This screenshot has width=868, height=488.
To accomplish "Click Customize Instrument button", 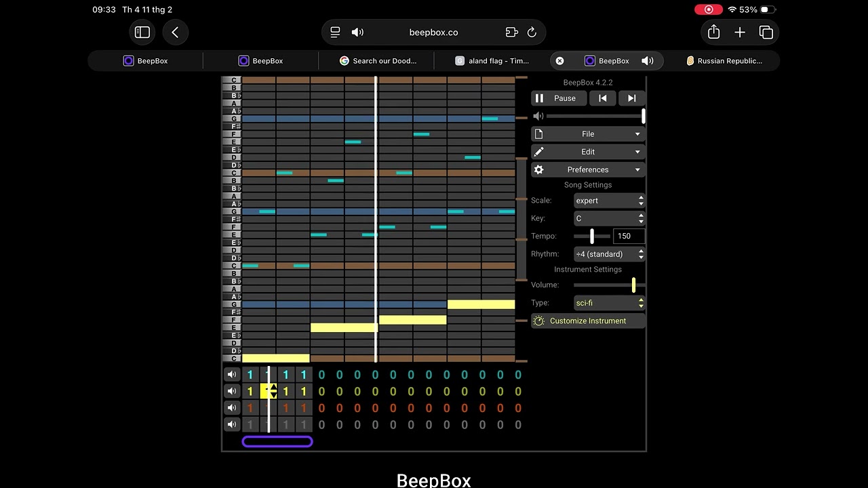I will pyautogui.click(x=588, y=321).
